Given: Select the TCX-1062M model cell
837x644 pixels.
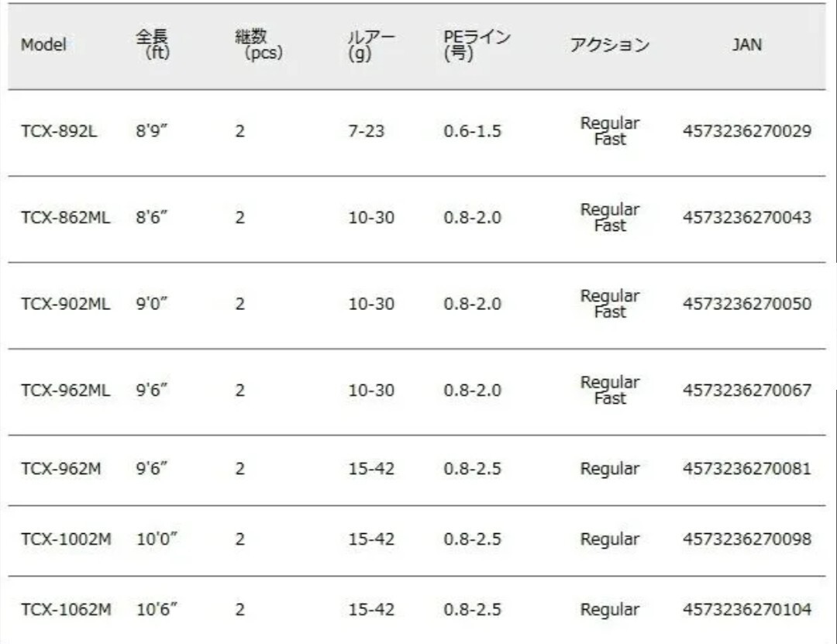Looking at the screenshot, I should tap(65, 610).
